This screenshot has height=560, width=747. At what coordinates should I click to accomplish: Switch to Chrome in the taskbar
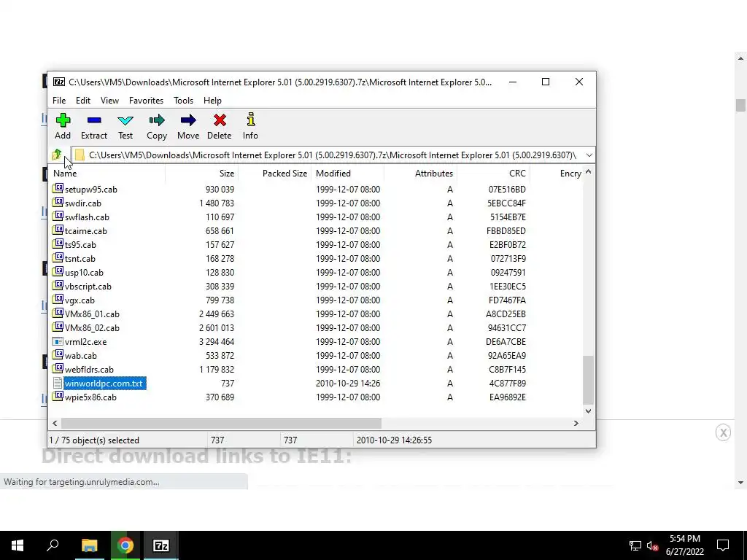click(125, 545)
